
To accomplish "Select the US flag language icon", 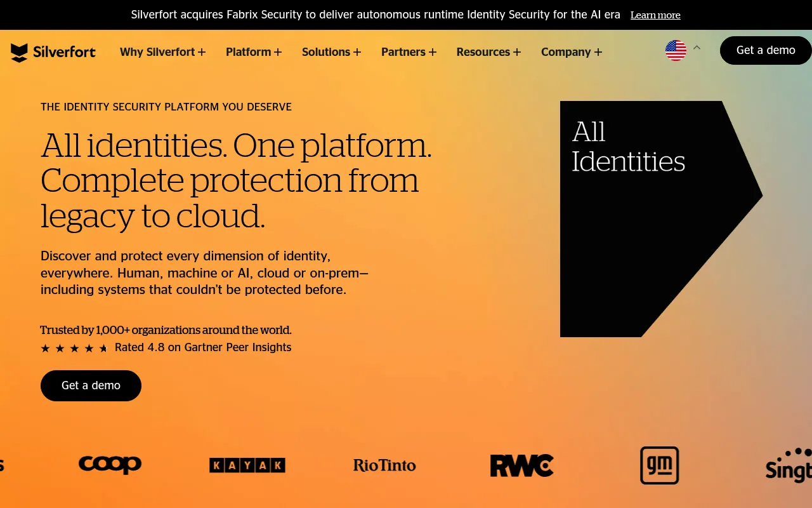I will coord(676,50).
